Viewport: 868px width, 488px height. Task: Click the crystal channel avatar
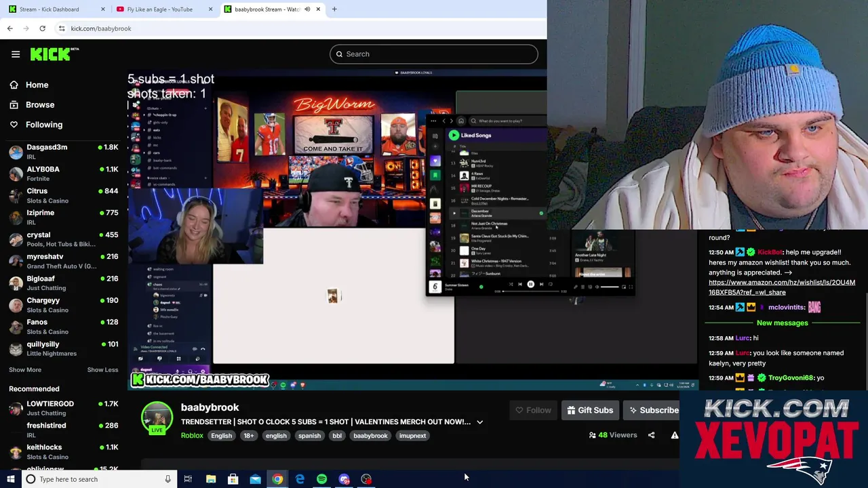point(16,239)
